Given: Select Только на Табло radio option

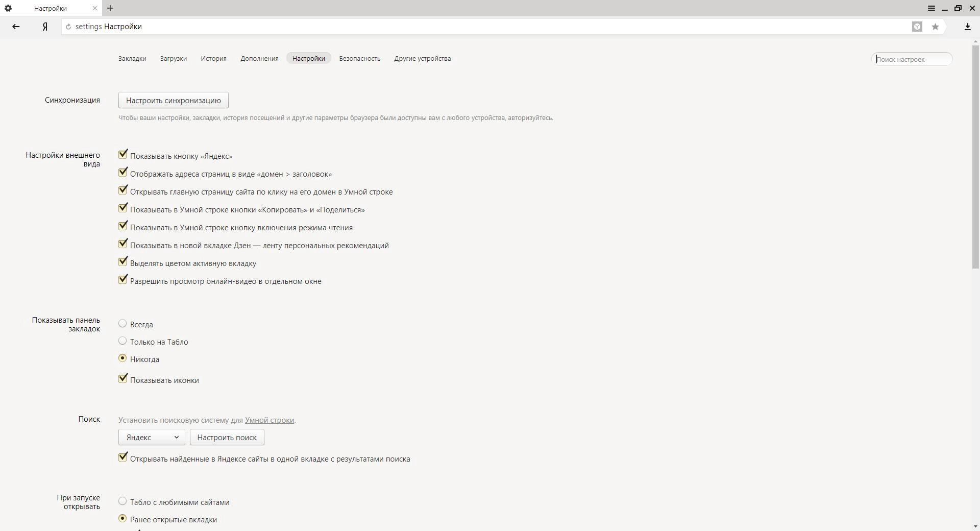Looking at the screenshot, I should coord(122,341).
